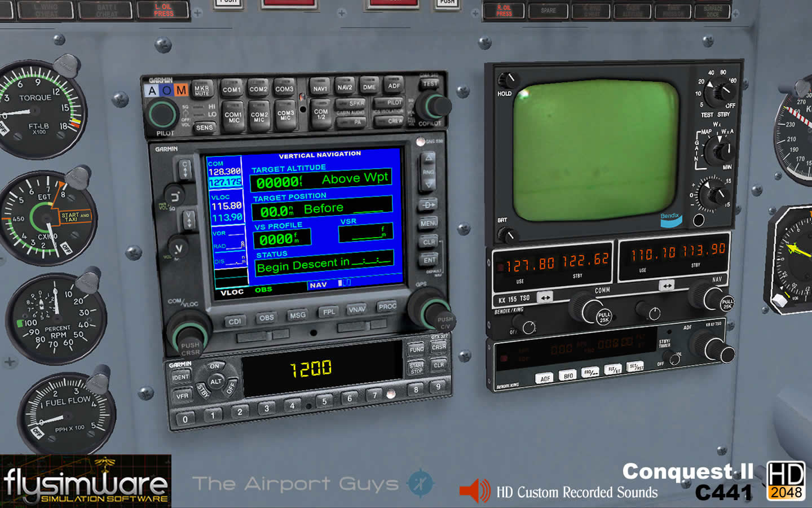Viewport: 812px width, 508px height.
Task: Toggle OBS mode on the GNS 530
Action: pos(267,317)
